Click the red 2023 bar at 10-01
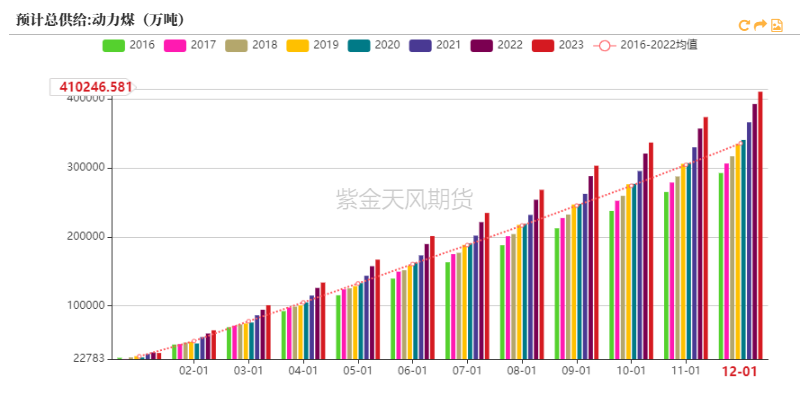The image size is (809, 413). point(651,251)
